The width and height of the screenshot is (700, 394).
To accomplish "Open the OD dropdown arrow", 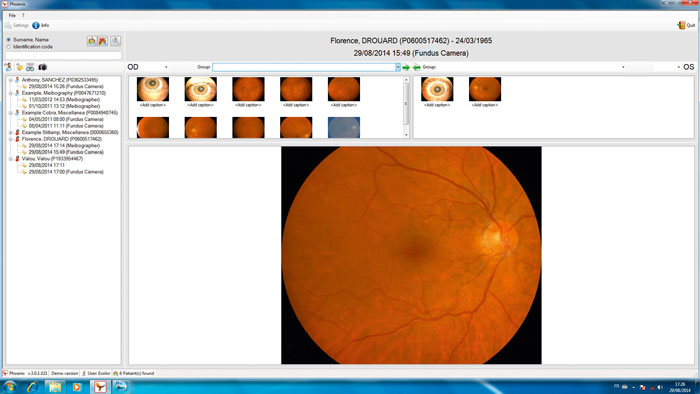I will point(166,67).
